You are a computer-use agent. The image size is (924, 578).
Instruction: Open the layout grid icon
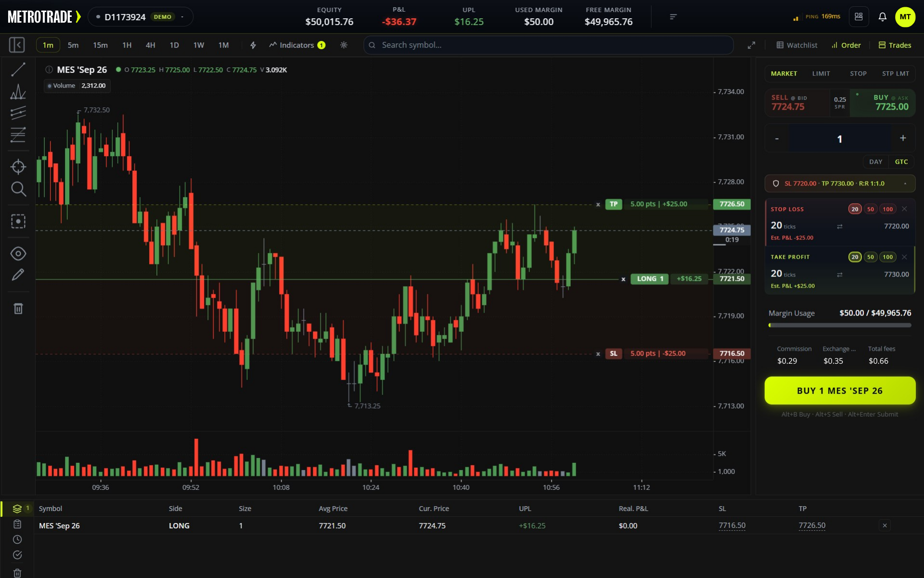pos(859,17)
